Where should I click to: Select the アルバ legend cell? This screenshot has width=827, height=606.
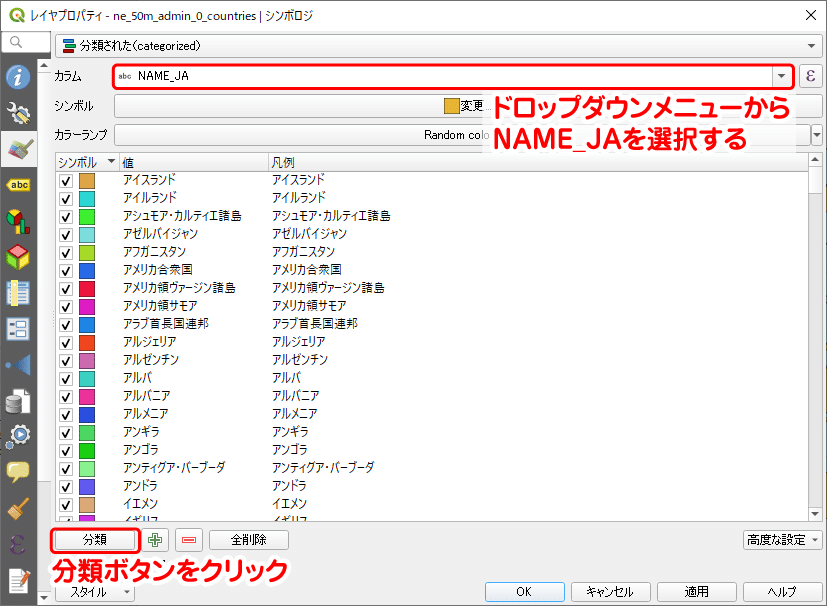286,378
